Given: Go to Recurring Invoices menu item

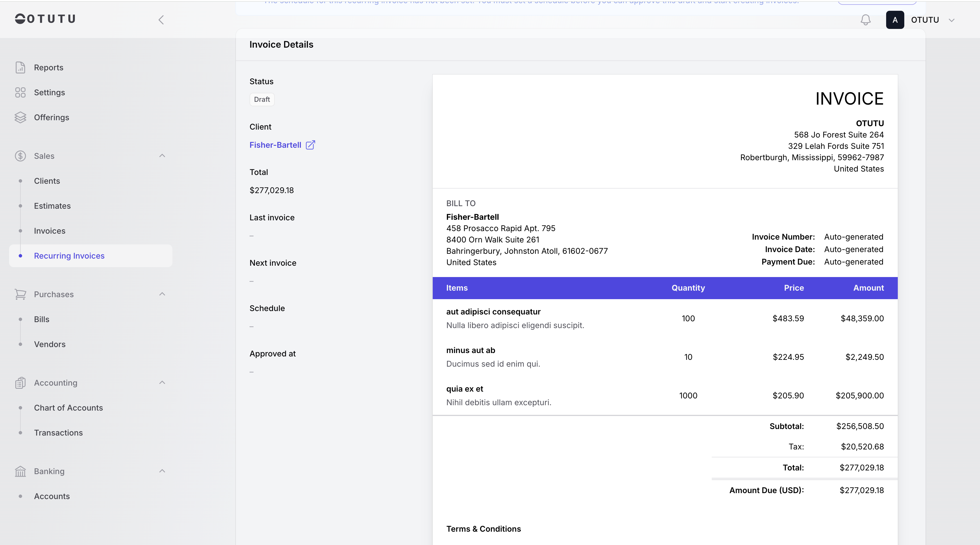Looking at the screenshot, I should (69, 256).
